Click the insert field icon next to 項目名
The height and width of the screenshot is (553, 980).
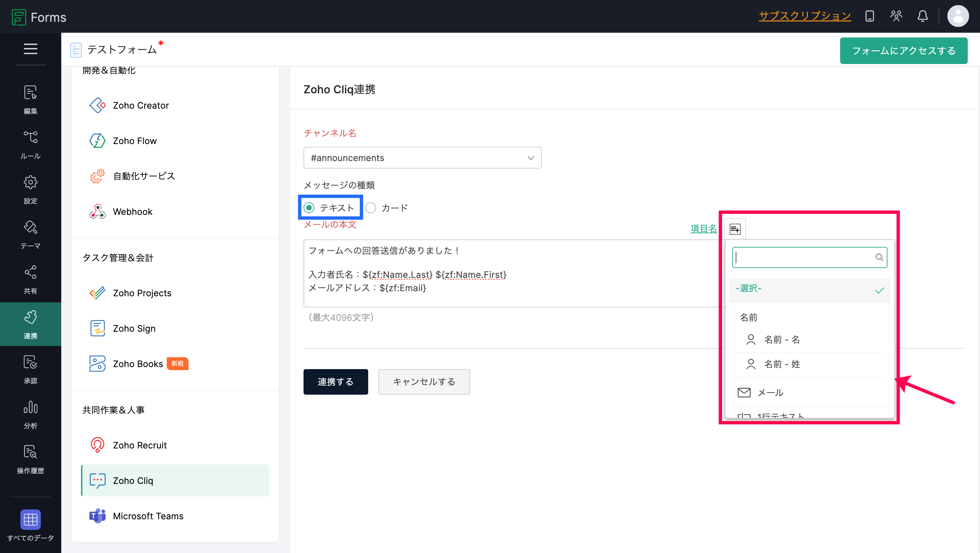735,229
